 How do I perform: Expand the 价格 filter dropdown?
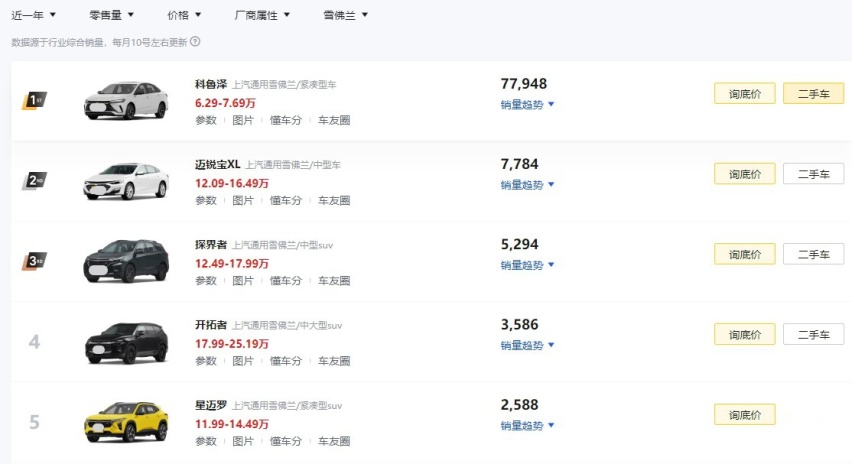point(184,15)
